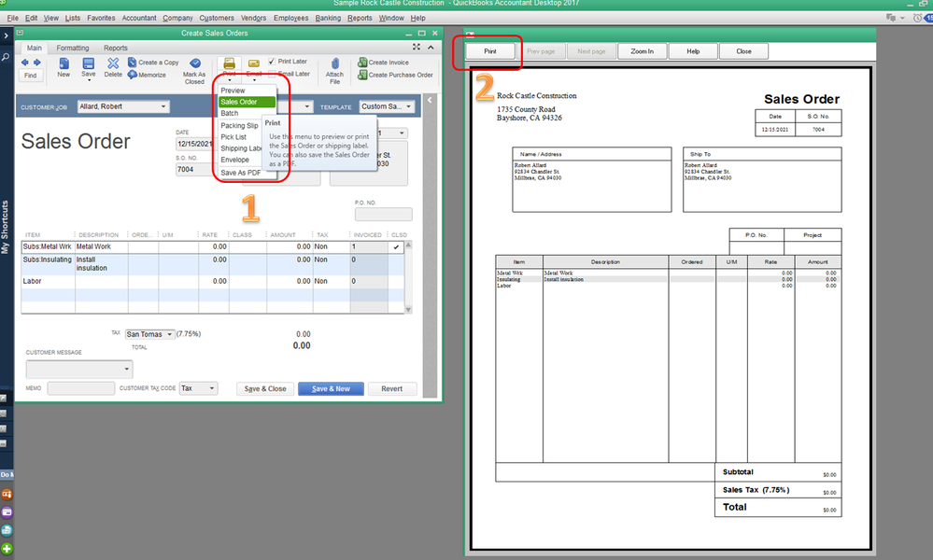Click Zoom In in preview window
933x560 pixels.
pyautogui.click(x=642, y=51)
